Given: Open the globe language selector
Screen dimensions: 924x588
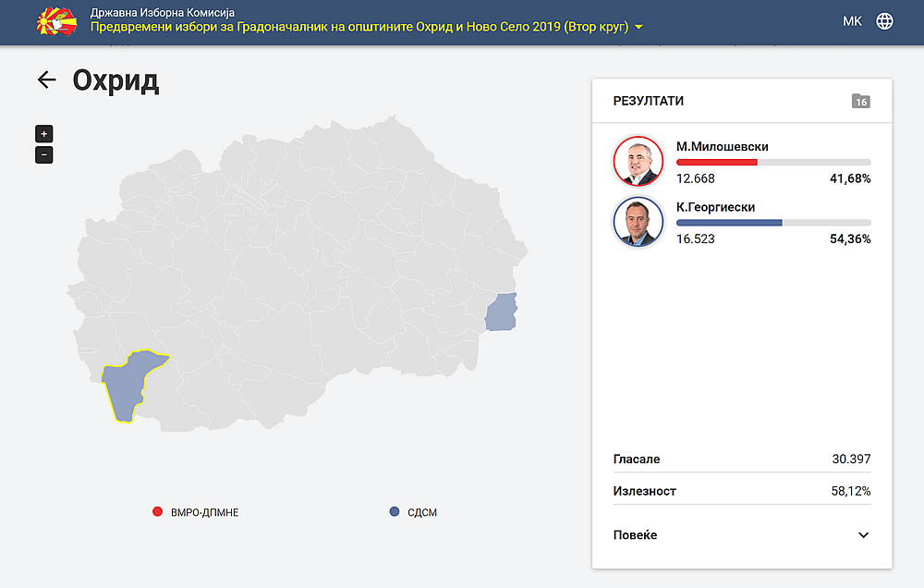Looking at the screenshot, I should click(x=884, y=21).
